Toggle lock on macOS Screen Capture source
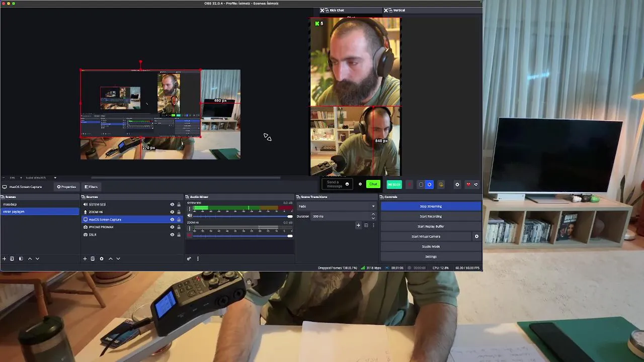The image size is (644, 362). pyautogui.click(x=179, y=220)
